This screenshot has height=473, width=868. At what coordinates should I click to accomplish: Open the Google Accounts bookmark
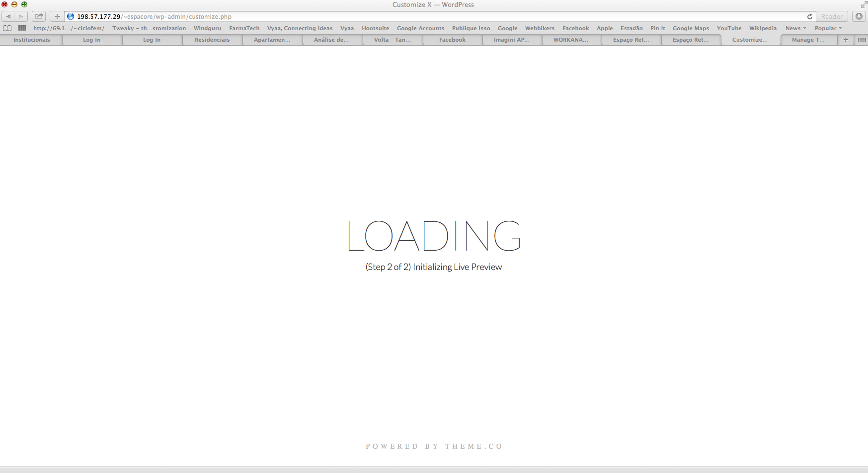point(420,28)
